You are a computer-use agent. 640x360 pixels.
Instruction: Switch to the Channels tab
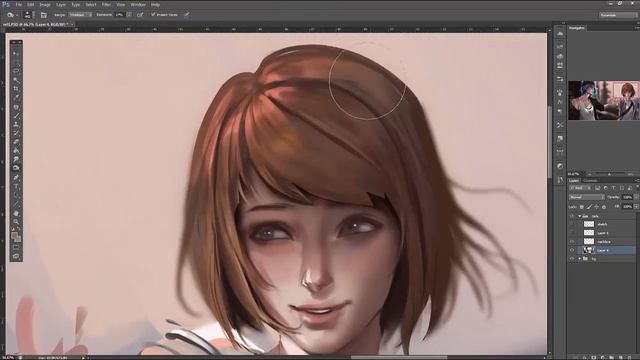click(590, 180)
